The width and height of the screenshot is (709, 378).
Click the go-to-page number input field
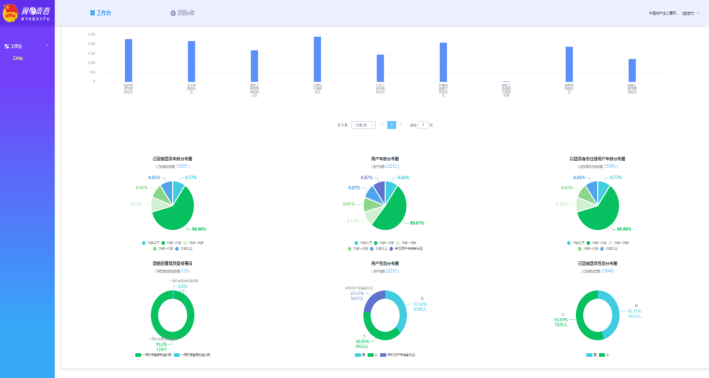(423, 125)
